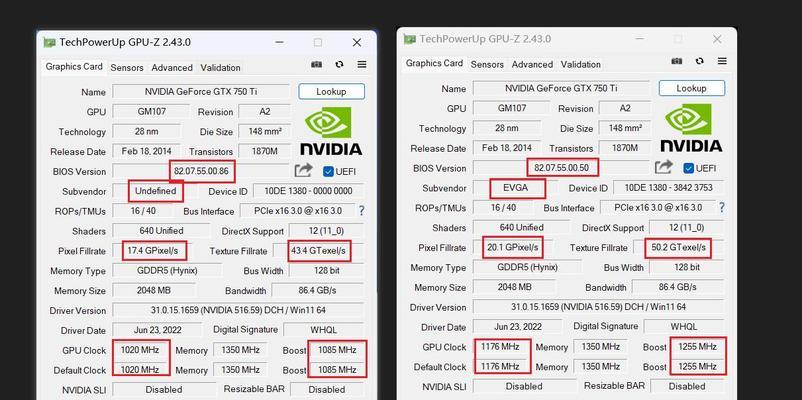Click Shaders 640 Unified in right window

(x=521, y=228)
